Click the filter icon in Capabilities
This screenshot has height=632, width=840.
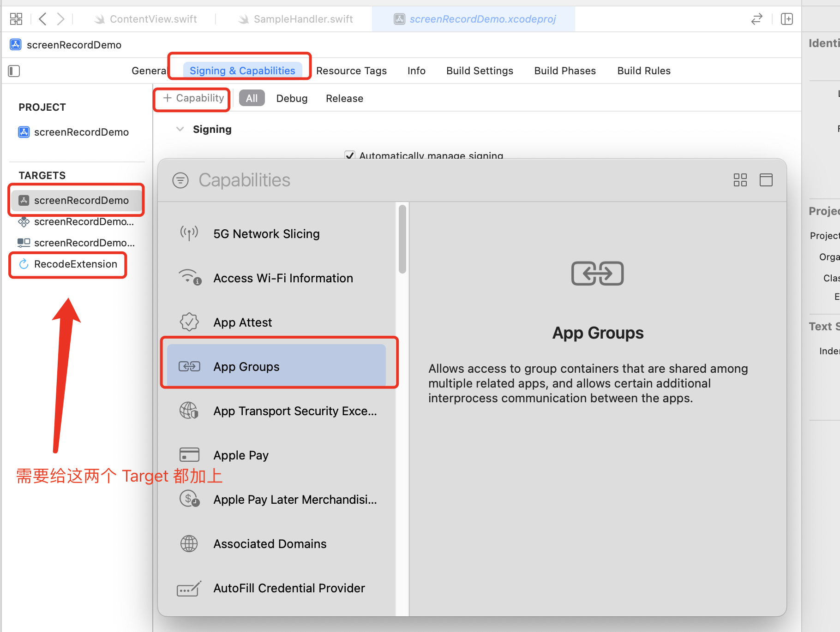coord(180,180)
